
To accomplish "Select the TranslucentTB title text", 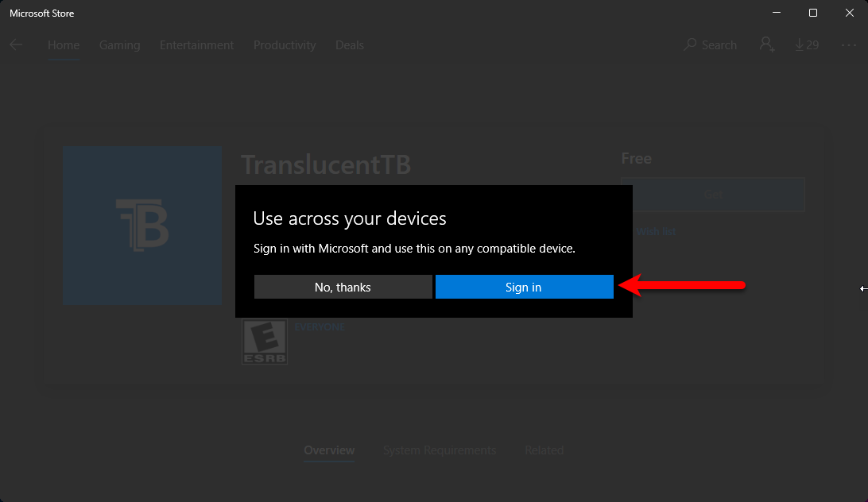I will pyautogui.click(x=326, y=164).
